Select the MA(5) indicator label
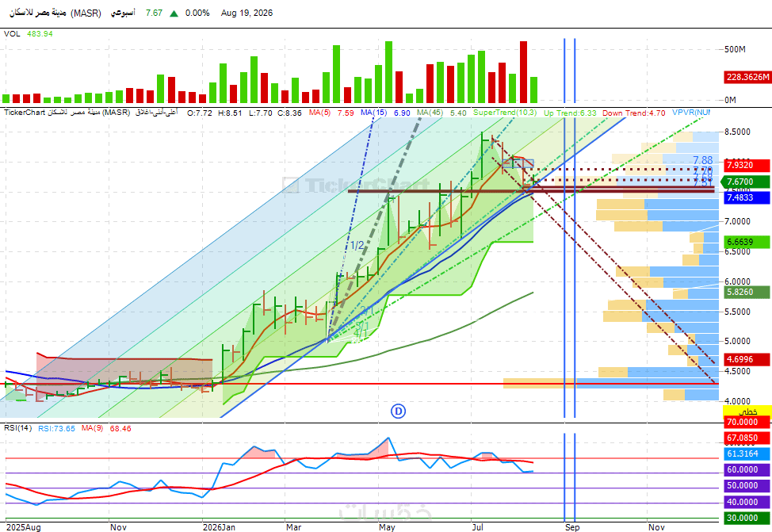 coord(319,113)
